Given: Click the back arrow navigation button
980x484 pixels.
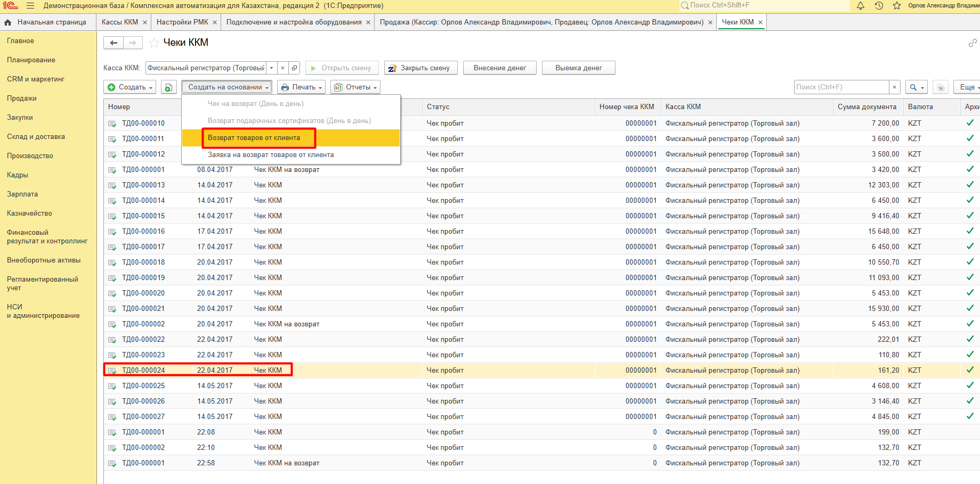Looking at the screenshot, I should click(114, 43).
